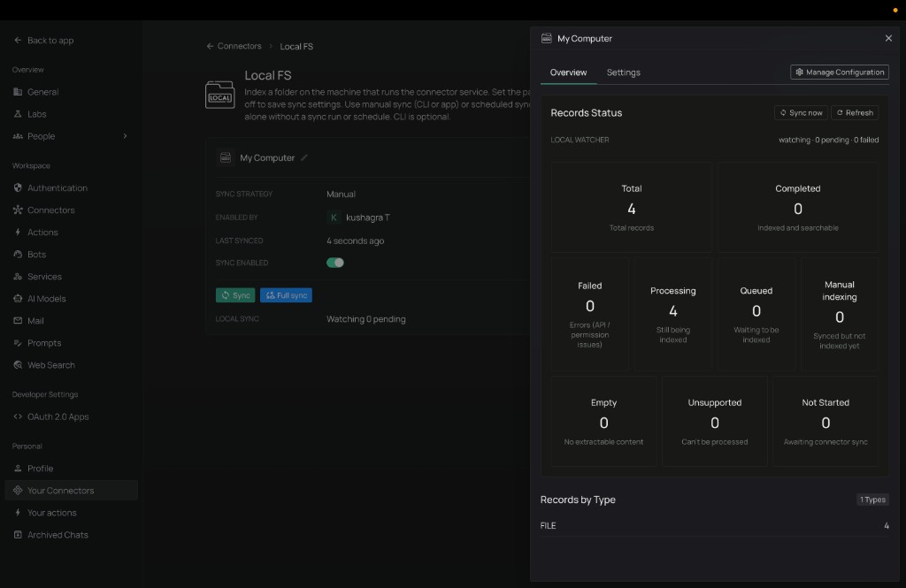Click the Sync now button
906x588 pixels.
pos(801,112)
